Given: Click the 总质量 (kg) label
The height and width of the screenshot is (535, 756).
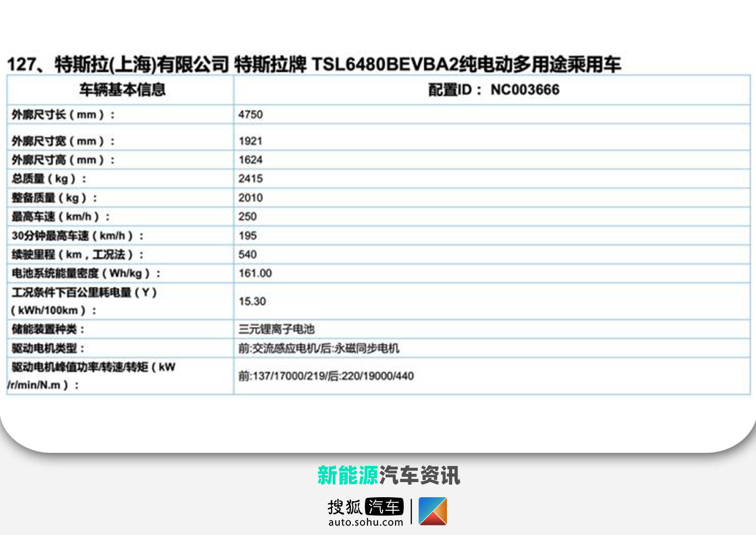Looking at the screenshot, I should point(49,179).
